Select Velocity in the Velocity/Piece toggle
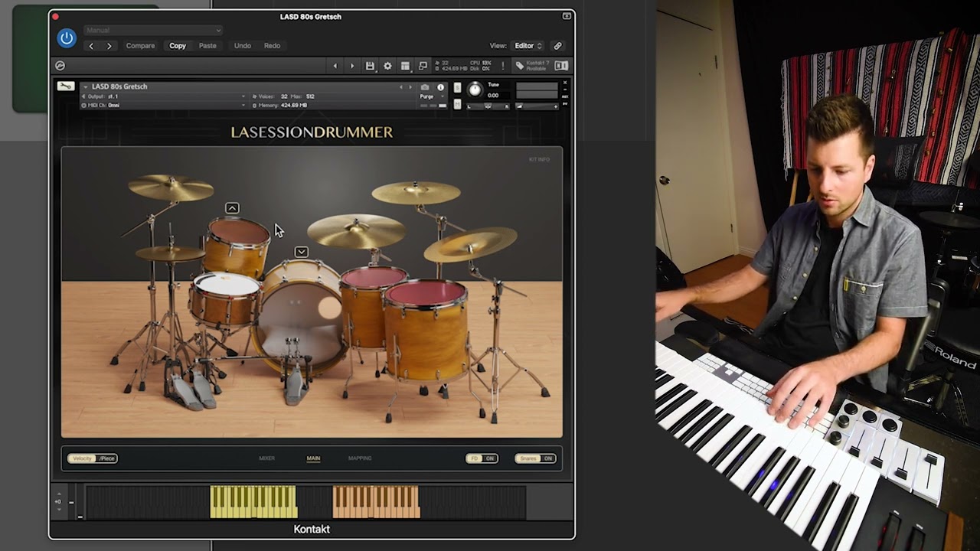The image size is (980, 551). point(82,458)
